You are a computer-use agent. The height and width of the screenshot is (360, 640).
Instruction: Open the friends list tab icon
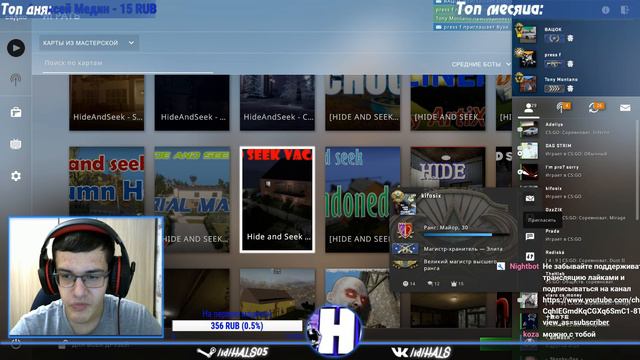(529, 108)
